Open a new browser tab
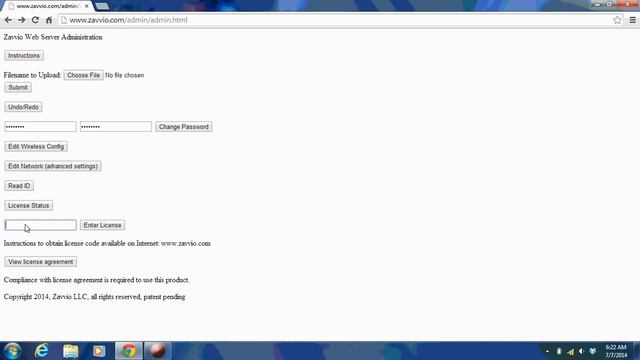The image size is (640, 360). coord(102,6)
